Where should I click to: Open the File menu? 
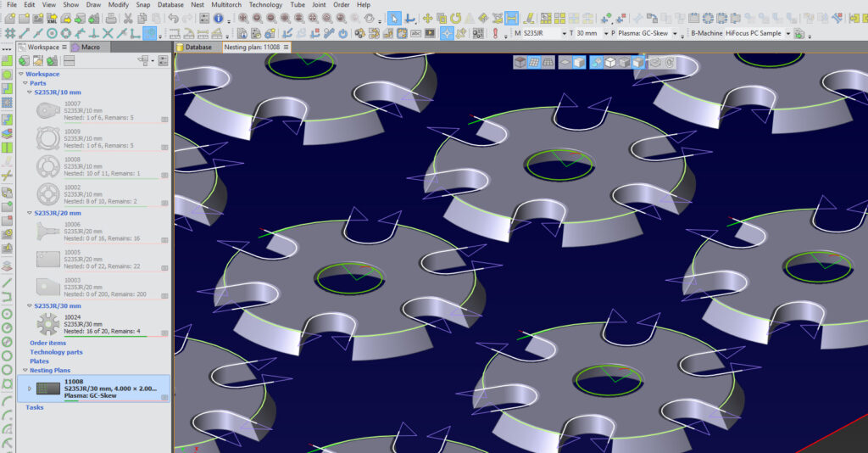[12, 4]
